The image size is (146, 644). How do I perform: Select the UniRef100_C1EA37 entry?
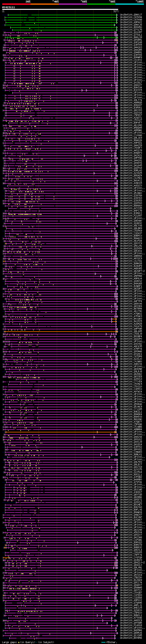[131, 233]
